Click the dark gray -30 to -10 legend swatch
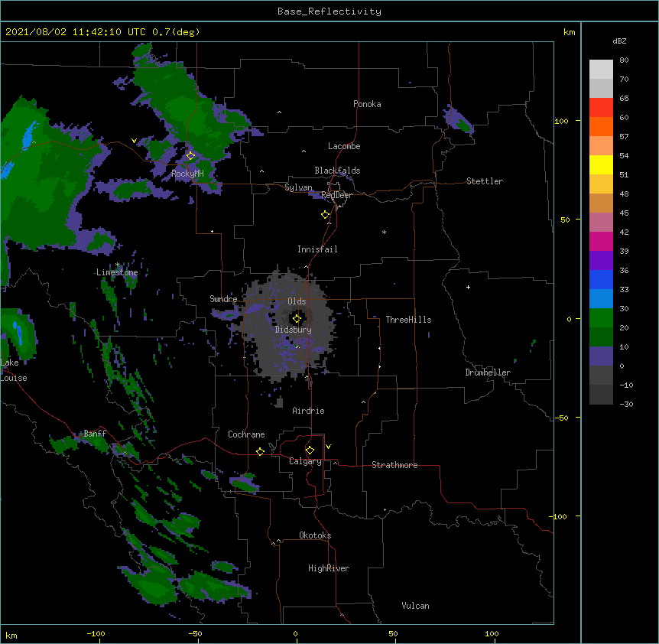The height and width of the screenshot is (644, 659). coord(601,395)
